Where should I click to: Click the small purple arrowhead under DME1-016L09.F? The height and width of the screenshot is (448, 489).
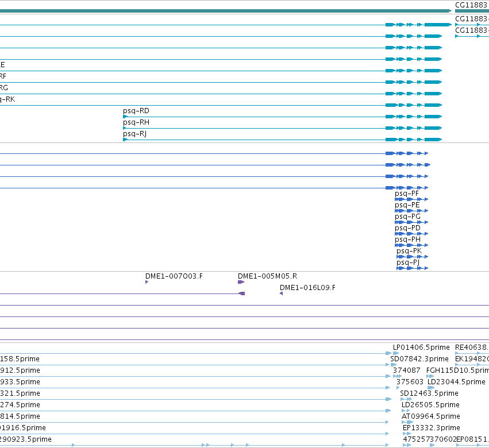[282, 293]
